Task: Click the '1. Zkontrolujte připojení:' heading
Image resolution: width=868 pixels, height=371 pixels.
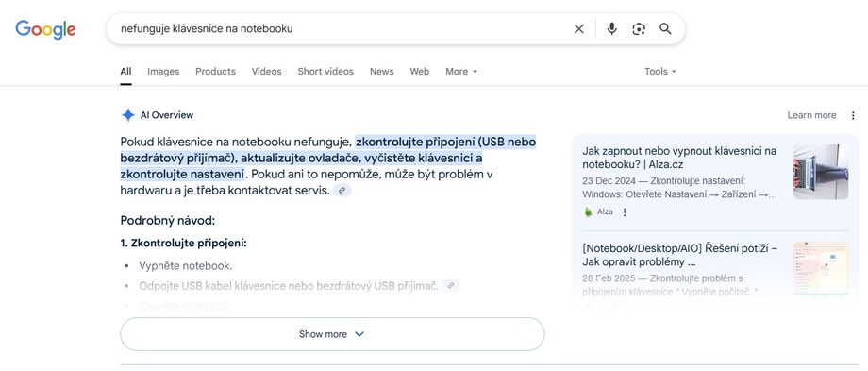Action: tap(183, 244)
